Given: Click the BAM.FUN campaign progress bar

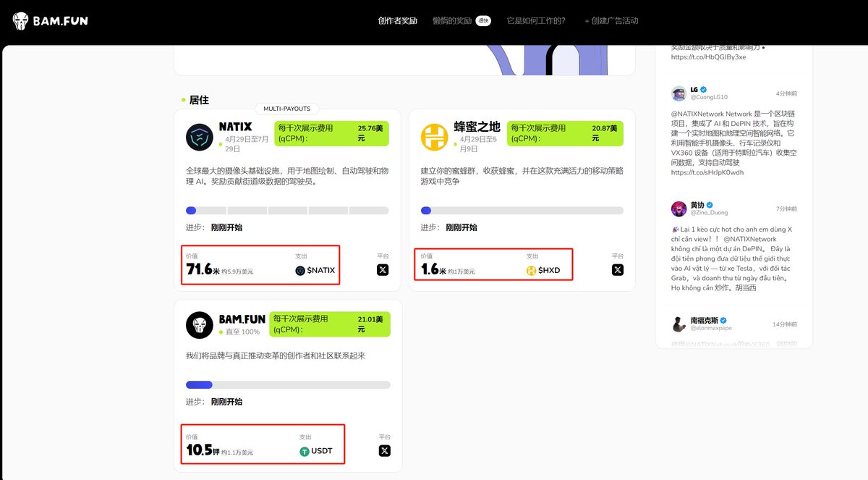Looking at the screenshot, I should click(288, 385).
